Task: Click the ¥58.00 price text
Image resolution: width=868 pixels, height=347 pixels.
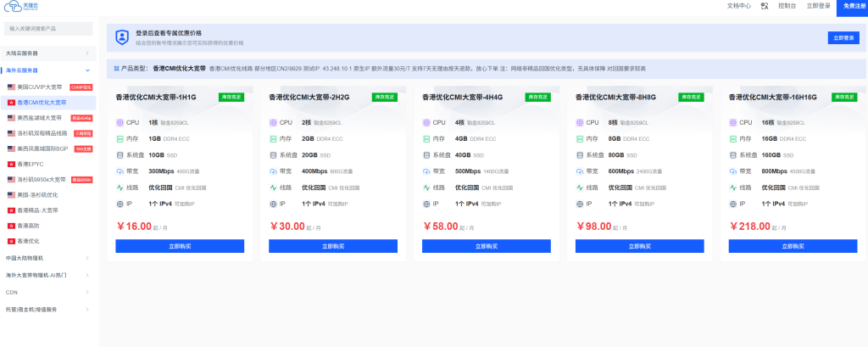Action: 441,227
